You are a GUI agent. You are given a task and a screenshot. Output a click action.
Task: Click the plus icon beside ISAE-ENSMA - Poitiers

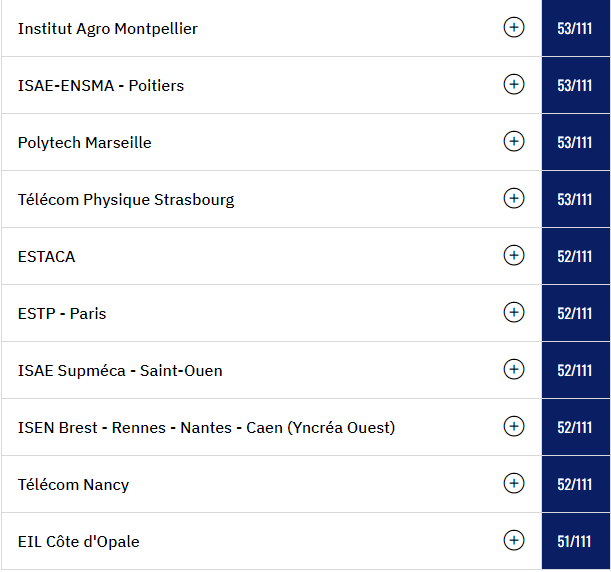pos(514,84)
